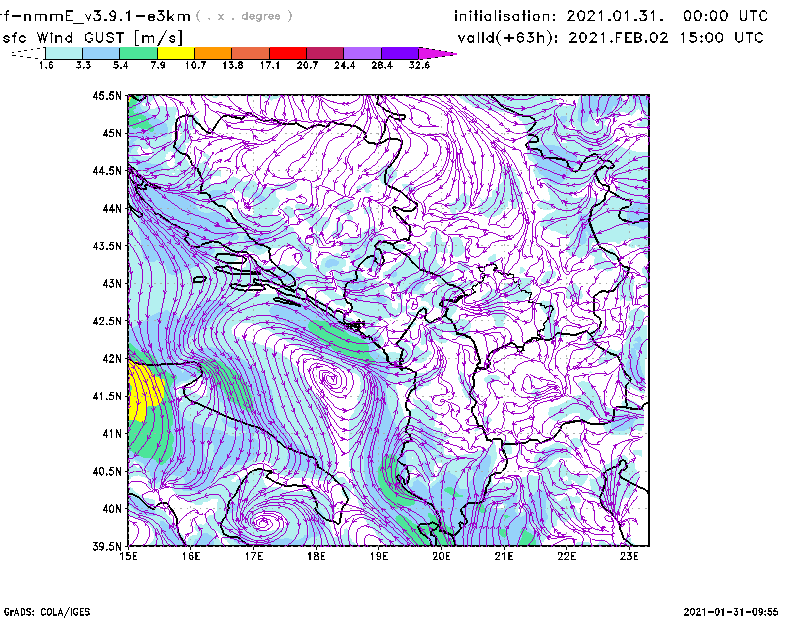This screenshot has height=618, width=800.
Task: Click the dashed white arrow below 1.6 legend
Action: point(28,53)
